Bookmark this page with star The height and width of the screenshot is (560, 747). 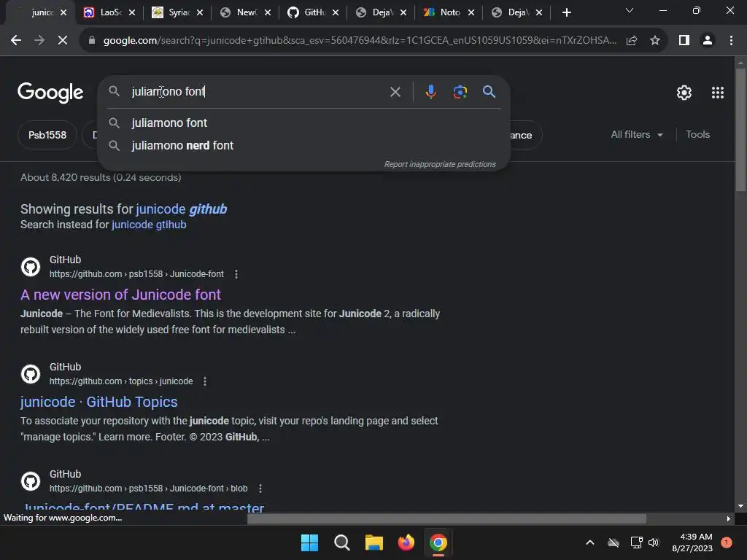coord(655,41)
